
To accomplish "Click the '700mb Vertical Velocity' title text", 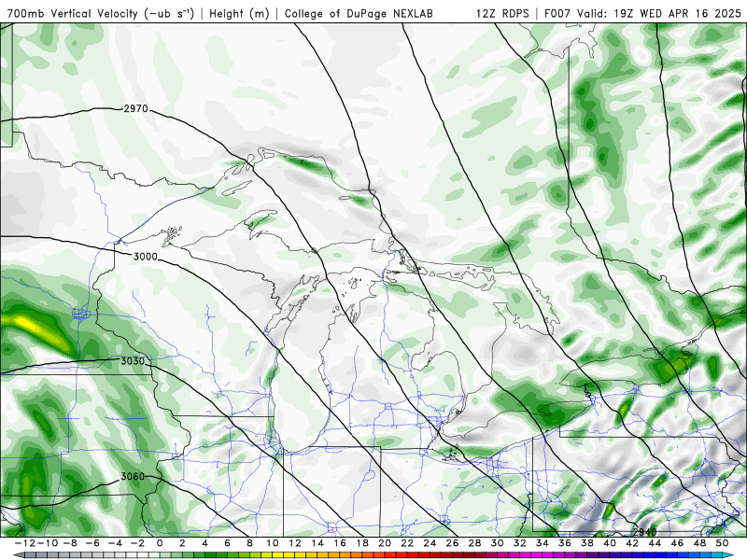I will 72,13.
